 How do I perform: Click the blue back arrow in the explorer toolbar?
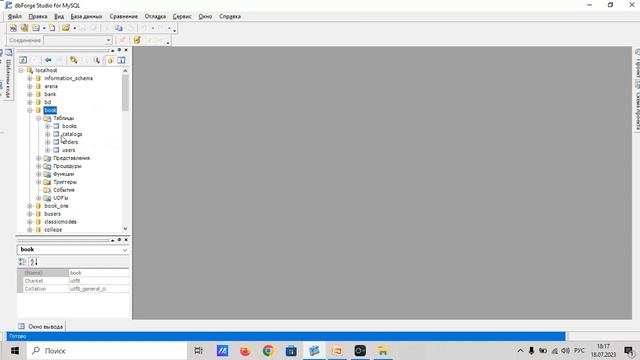tap(48, 60)
